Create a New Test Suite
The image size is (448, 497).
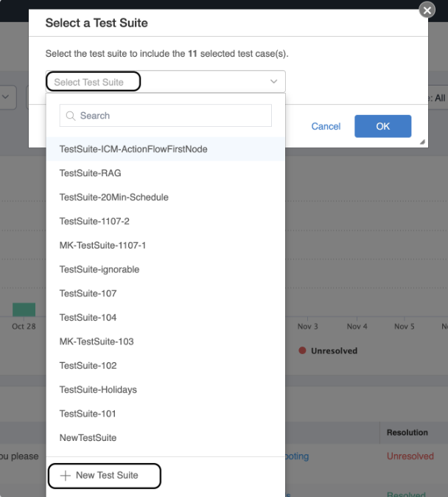click(105, 476)
